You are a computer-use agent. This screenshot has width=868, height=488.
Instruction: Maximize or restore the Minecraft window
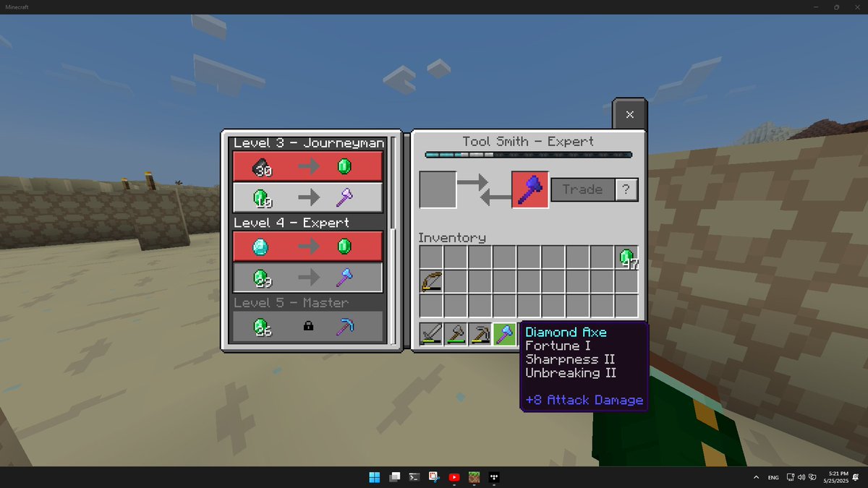click(x=836, y=7)
